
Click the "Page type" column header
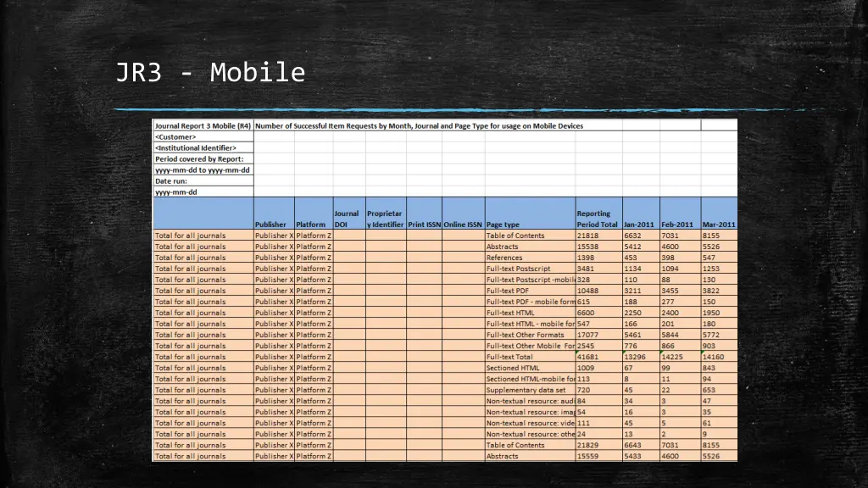pos(530,213)
